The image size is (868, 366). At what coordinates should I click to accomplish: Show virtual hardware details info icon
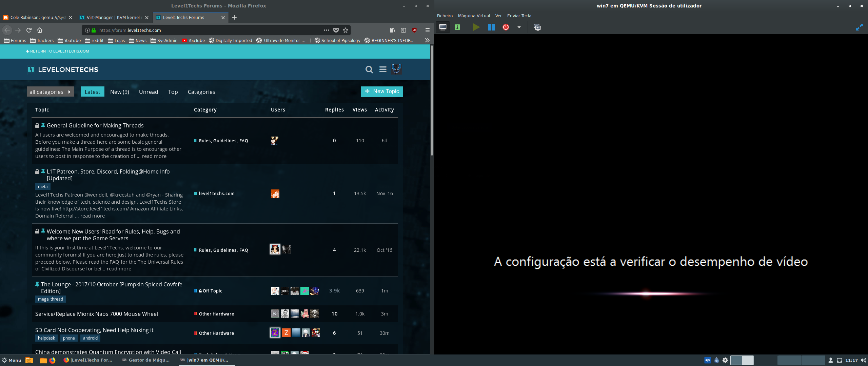point(457,27)
